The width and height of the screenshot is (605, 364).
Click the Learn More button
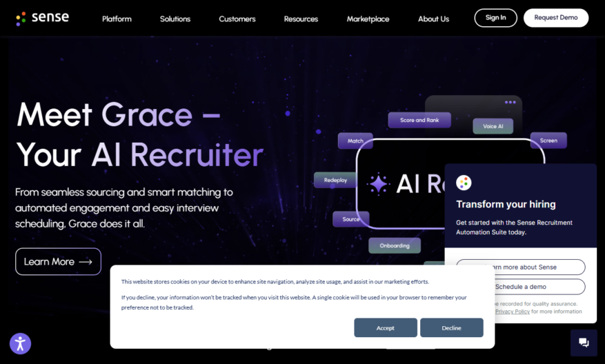(58, 261)
